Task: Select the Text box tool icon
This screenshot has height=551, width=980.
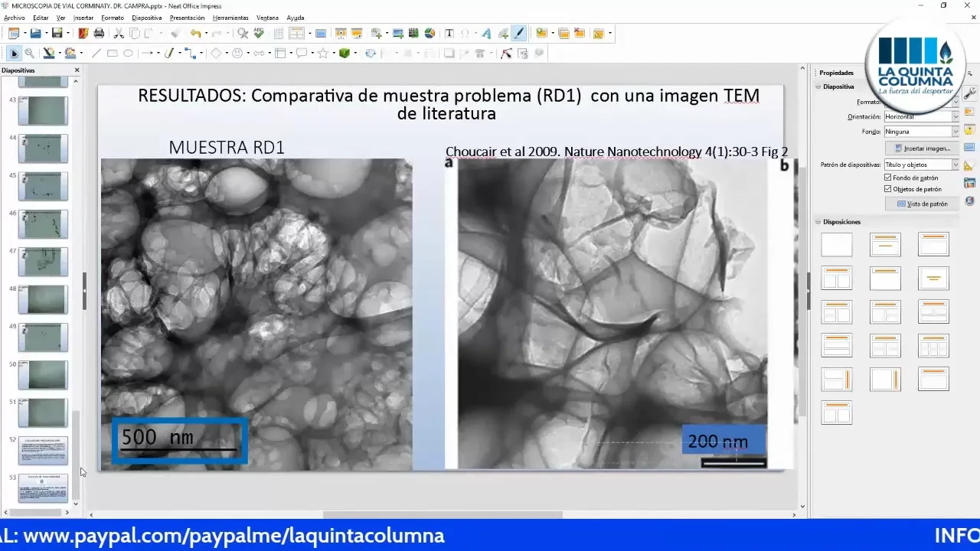Action: (x=449, y=34)
